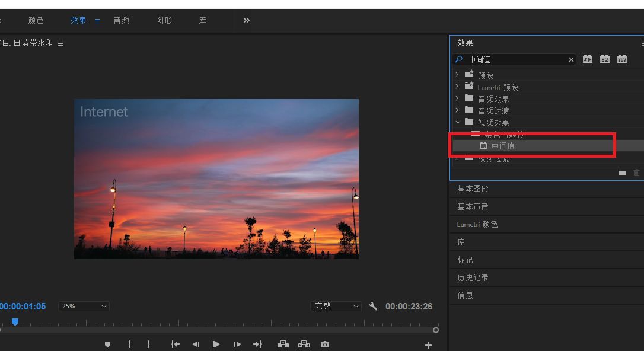Clear the effects search with the X button
Screen dimensions: 644x351
click(x=572, y=60)
